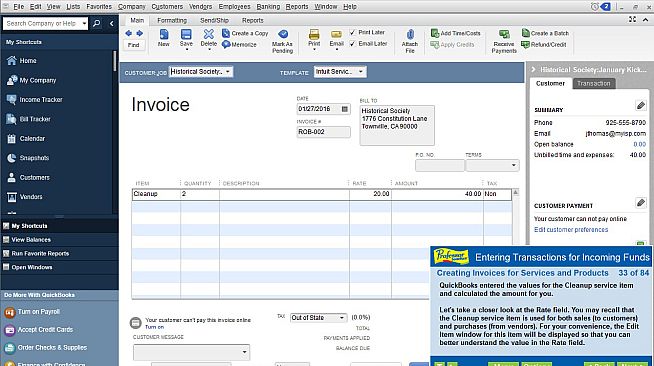
Task: Click Turn on Payroll
Action: point(38,312)
